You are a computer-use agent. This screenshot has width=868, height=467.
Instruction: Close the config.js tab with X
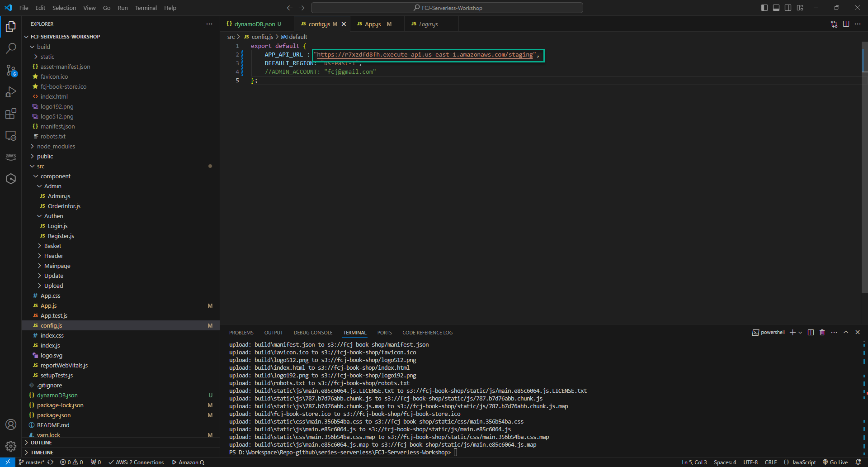click(x=344, y=24)
